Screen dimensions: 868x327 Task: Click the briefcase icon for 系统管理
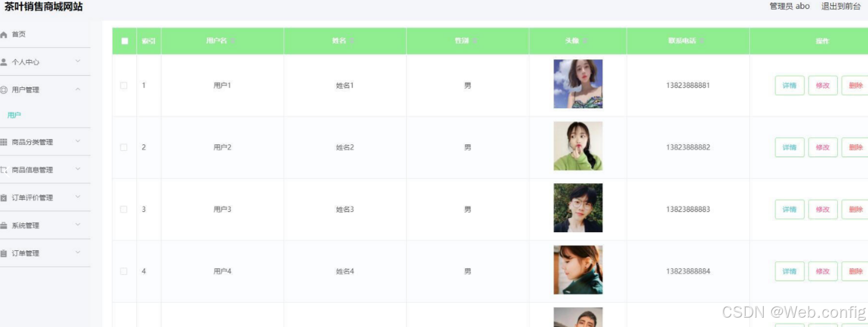tap(3, 226)
